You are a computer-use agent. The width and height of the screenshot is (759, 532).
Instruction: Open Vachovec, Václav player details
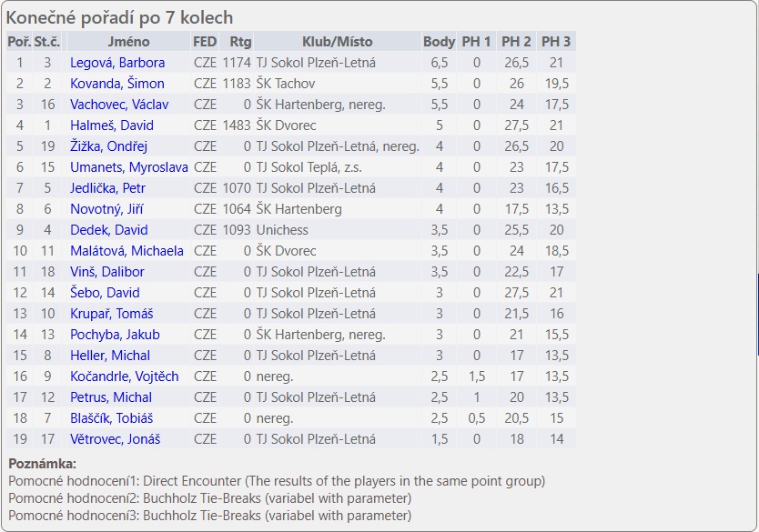click(121, 105)
